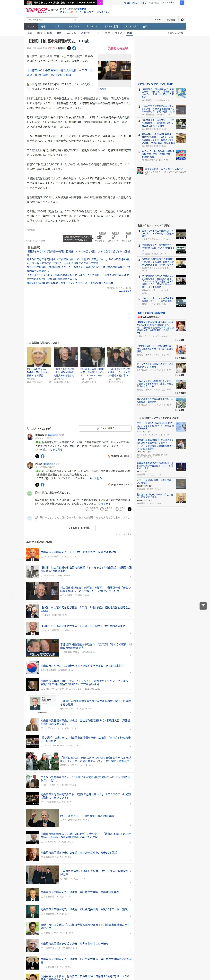
Task: Select the 速報 navigation tab
Action: [x=43, y=27]
